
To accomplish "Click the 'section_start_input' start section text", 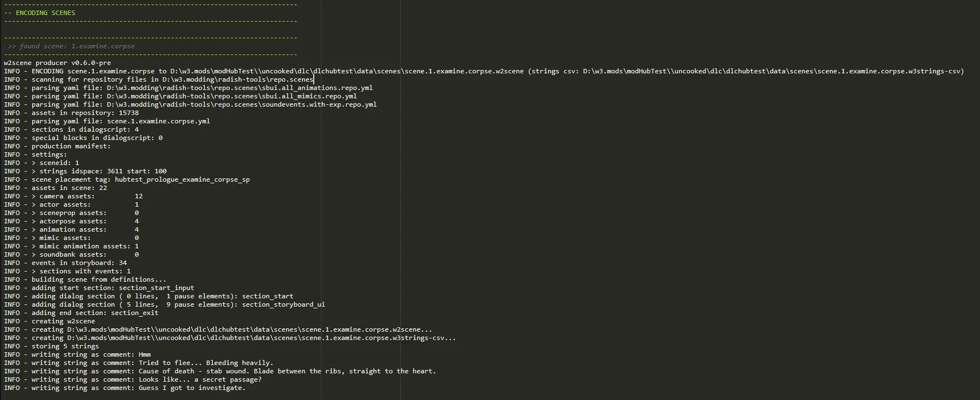I will pyautogui.click(x=157, y=288).
